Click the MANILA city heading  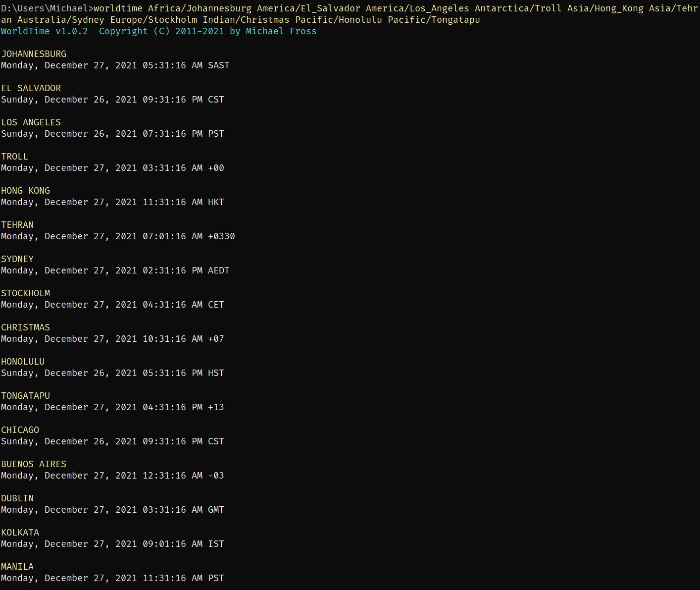(x=17, y=567)
